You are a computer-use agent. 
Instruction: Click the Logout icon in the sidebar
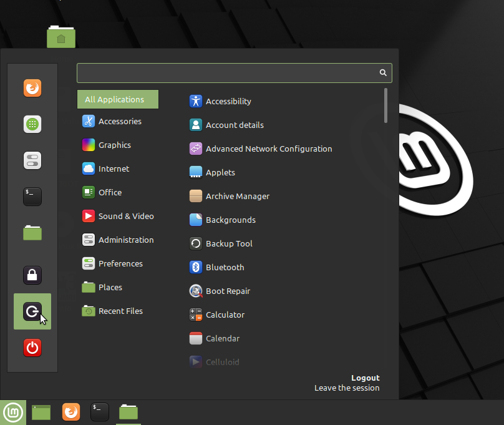[x=32, y=311]
